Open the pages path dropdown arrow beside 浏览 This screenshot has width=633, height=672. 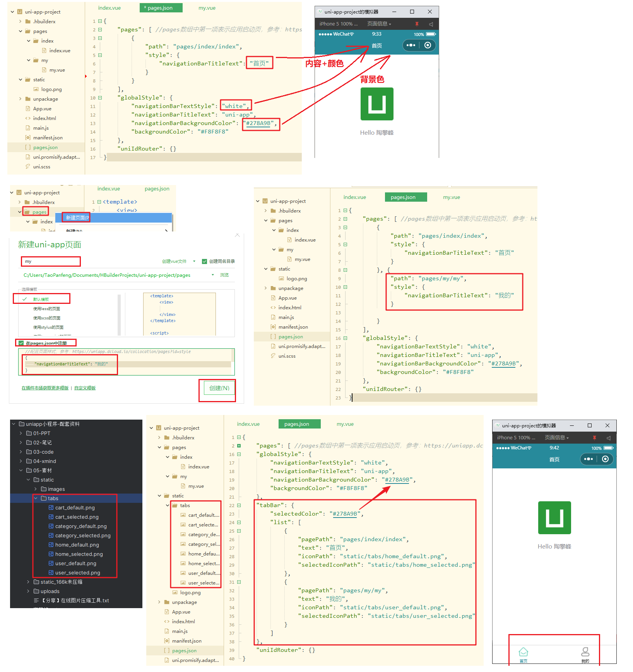[x=212, y=275]
